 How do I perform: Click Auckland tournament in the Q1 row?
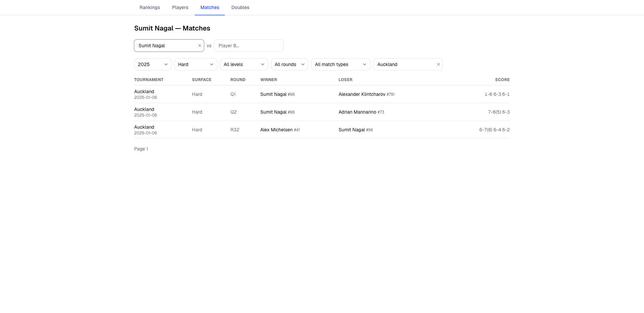tap(144, 91)
